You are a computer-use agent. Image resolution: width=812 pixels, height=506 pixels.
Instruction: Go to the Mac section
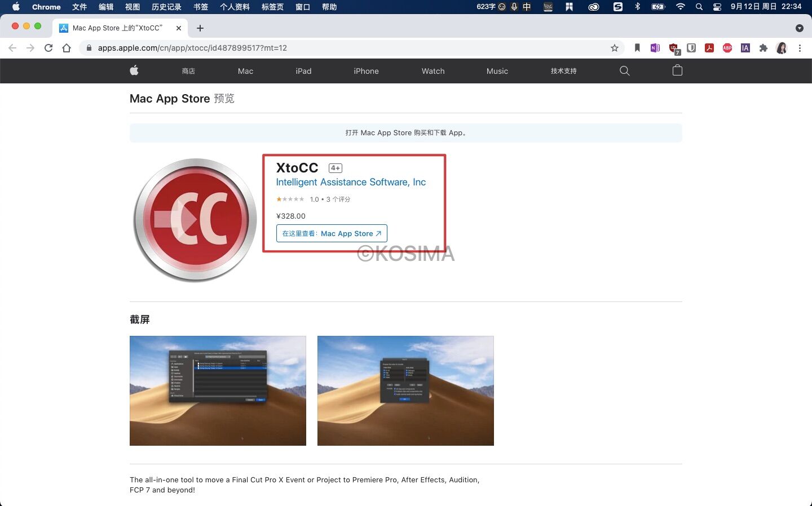coord(245,71)
